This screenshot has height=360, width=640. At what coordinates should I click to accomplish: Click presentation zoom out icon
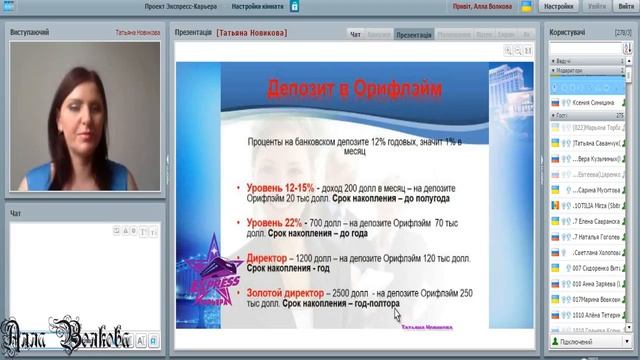[518, 51]
